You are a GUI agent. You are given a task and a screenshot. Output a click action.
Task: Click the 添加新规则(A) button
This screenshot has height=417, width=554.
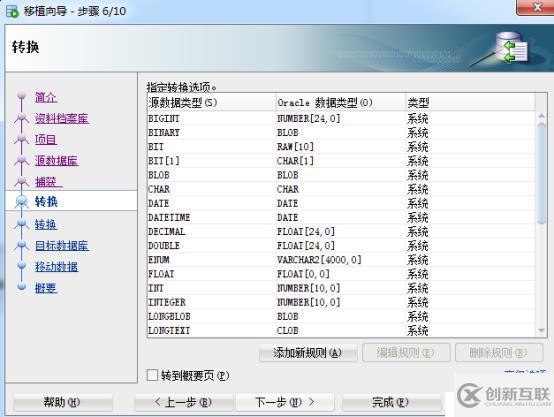click(308, 353)
